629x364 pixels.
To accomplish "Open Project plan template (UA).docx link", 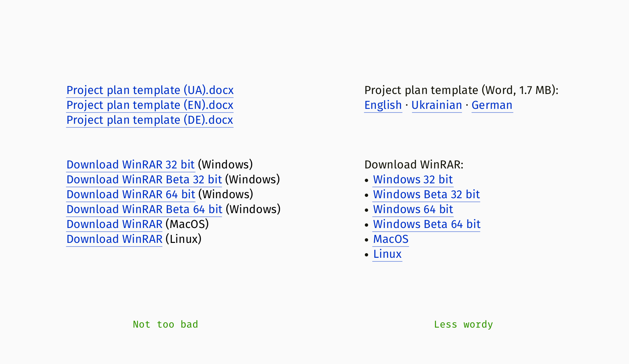I will coord(150,90).
